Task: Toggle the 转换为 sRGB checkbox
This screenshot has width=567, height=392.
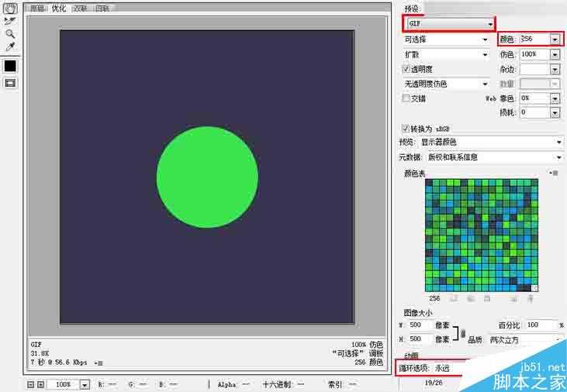Action: click(x=406, y=129)
